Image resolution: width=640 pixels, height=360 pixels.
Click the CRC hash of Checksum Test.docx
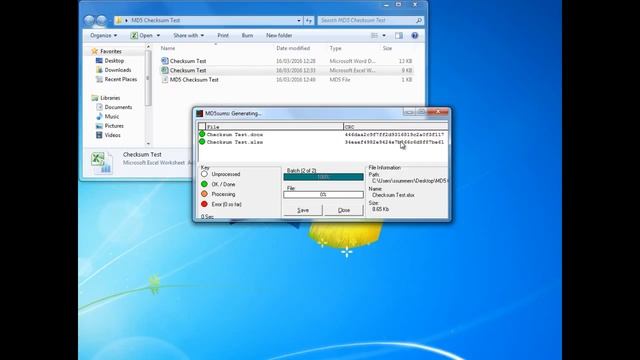pos(394,134)
